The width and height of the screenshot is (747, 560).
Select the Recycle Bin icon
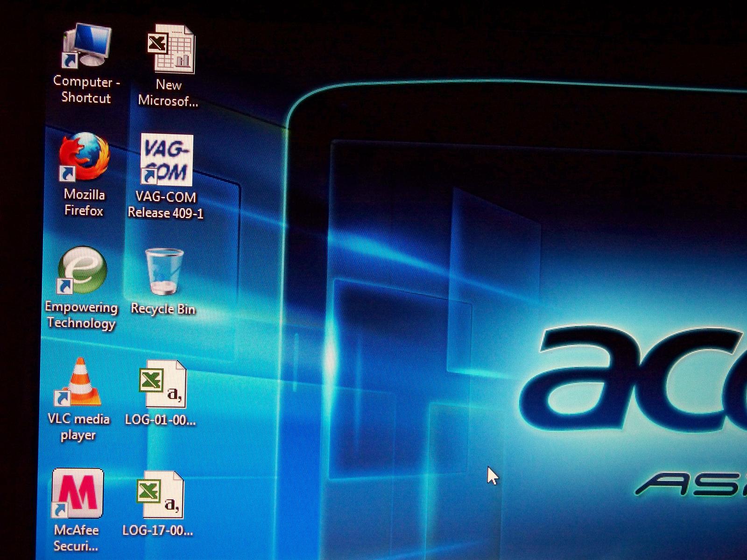pyautogui.click(x=164, y=272)
